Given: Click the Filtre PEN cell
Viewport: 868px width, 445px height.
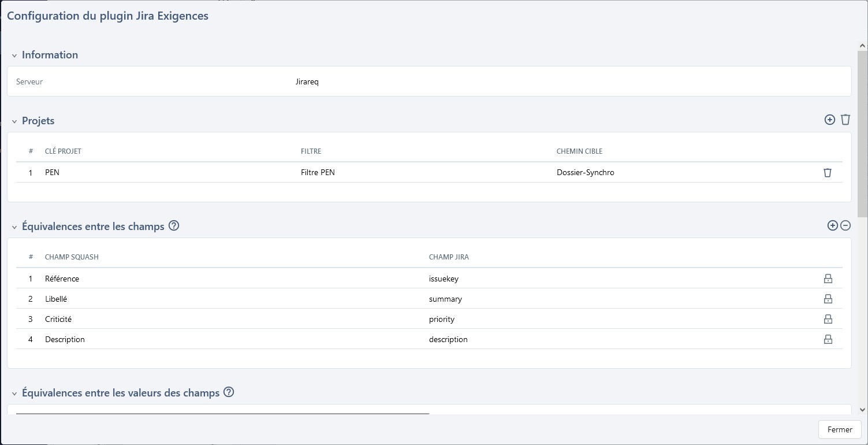Looking at the screenshot, I should point(318,172).
